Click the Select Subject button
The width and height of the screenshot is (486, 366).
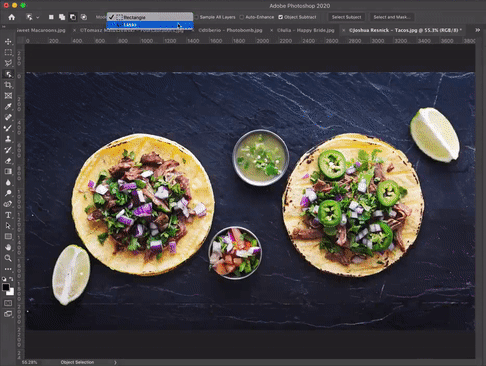346,17
